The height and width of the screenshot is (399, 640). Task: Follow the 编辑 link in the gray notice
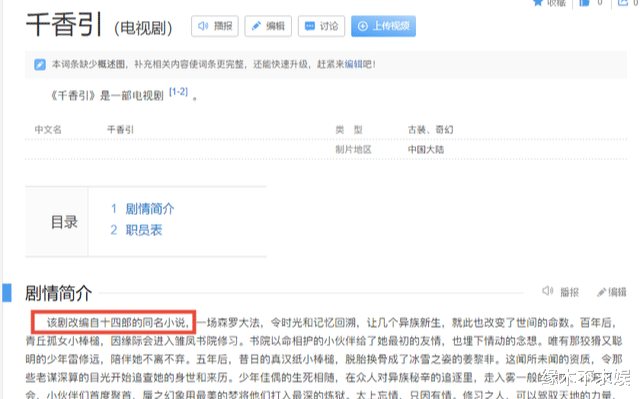point(353,64)
